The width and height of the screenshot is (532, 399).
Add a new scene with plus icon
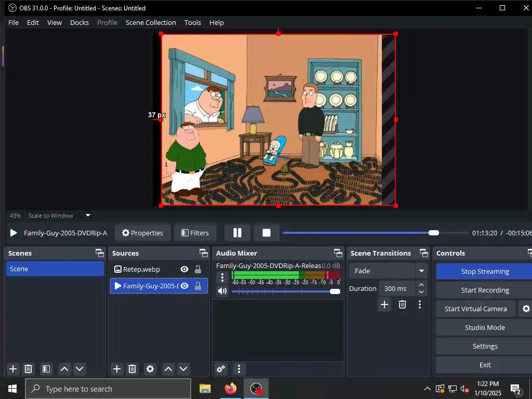(x=13, y=369)
